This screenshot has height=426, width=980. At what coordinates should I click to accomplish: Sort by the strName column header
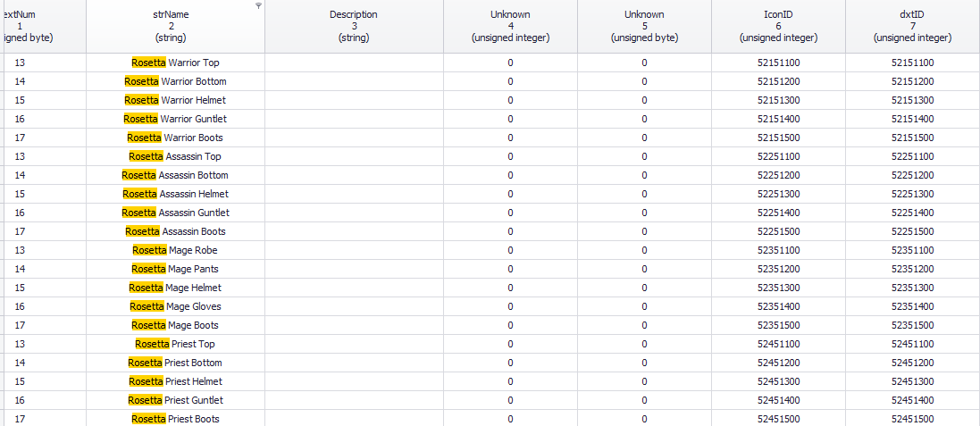175,26
